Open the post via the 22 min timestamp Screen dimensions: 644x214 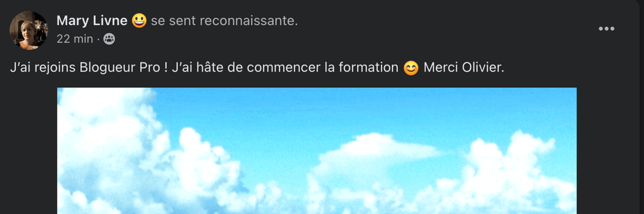pyautogui.click(x=75, y=39)
